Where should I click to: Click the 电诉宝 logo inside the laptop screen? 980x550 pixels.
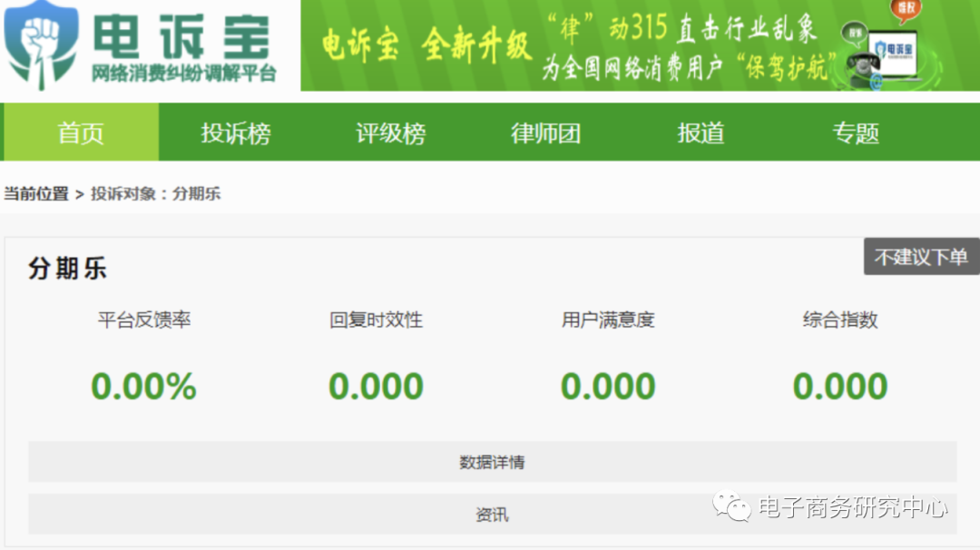pyautogui.click(x=896, y=48)
